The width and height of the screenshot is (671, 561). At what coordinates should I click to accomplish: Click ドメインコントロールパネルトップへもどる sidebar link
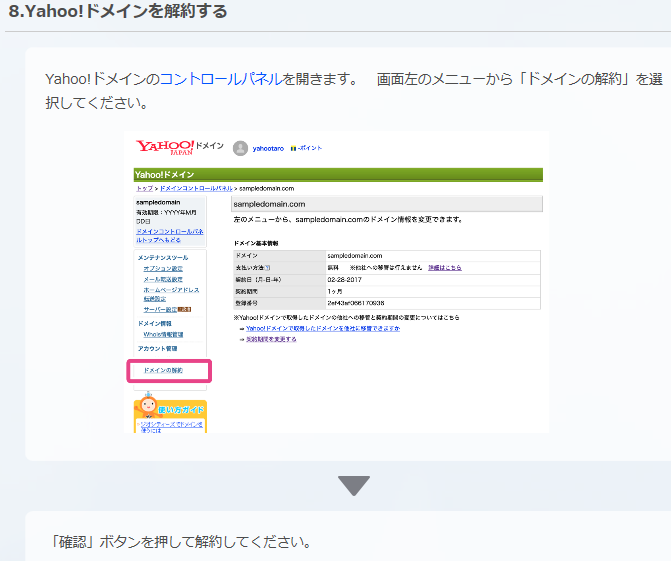pyautogui.click(x=169, y=236)
